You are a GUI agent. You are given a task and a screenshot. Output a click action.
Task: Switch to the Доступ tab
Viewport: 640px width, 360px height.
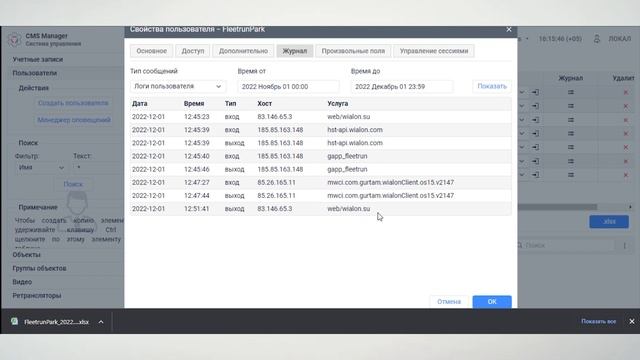193,51
